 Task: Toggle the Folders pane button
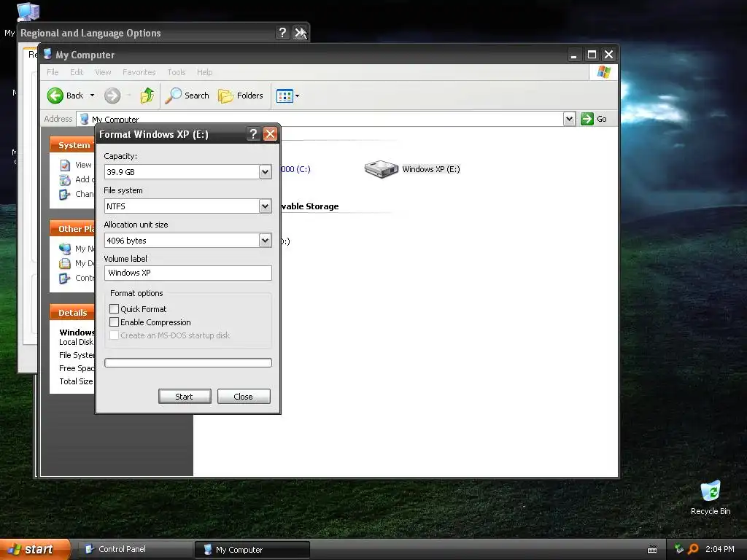pyautogui.click(x=241, y=96)
